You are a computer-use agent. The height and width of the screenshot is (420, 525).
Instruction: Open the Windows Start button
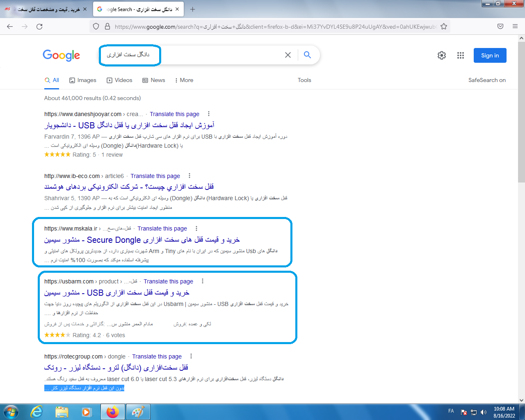coord(11,412)
